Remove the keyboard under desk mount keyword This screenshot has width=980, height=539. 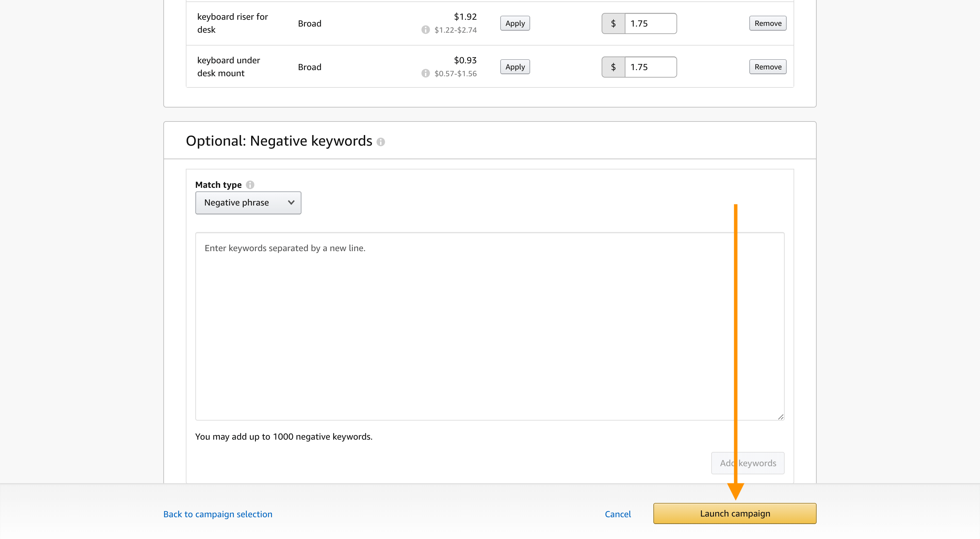pos(767,67)
